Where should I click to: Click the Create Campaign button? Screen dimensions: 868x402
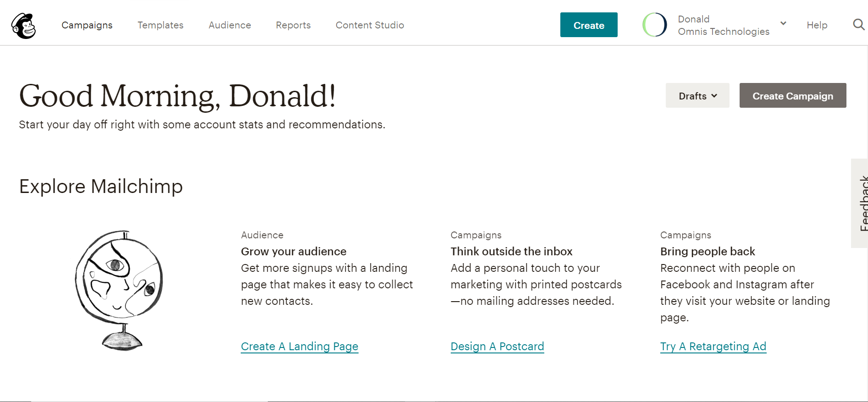[x=792, y=96]
